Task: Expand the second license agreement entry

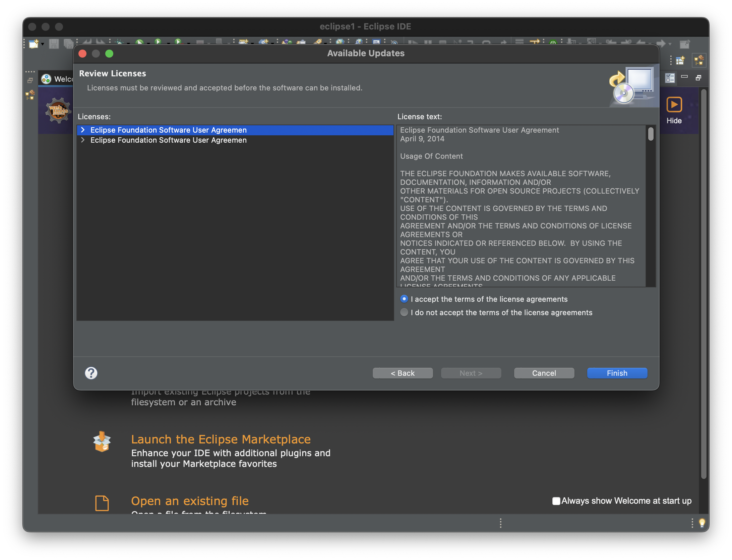Action: click(x=83, y=140)
